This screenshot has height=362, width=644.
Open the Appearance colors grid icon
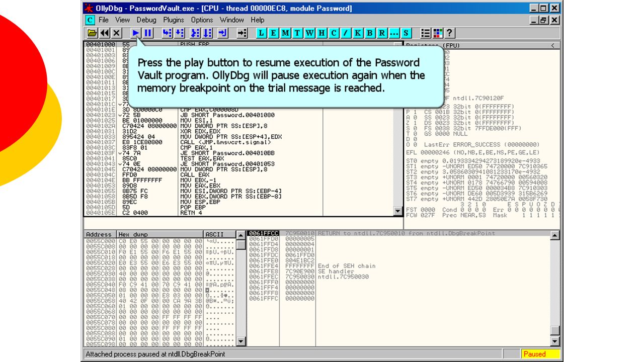click(x=438, y=33)
